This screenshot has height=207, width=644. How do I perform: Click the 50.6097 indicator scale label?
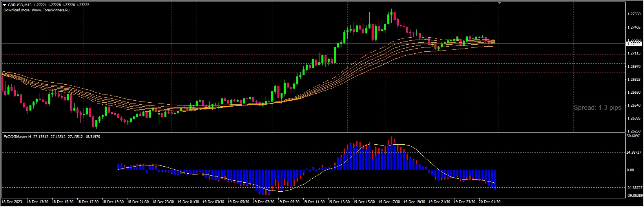tap(633, 136)
